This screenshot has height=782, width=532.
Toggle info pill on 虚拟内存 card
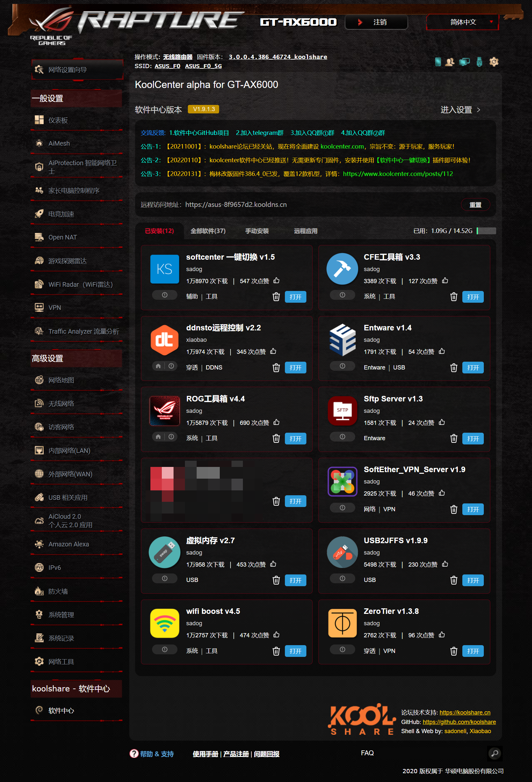[x=164, y=578]
